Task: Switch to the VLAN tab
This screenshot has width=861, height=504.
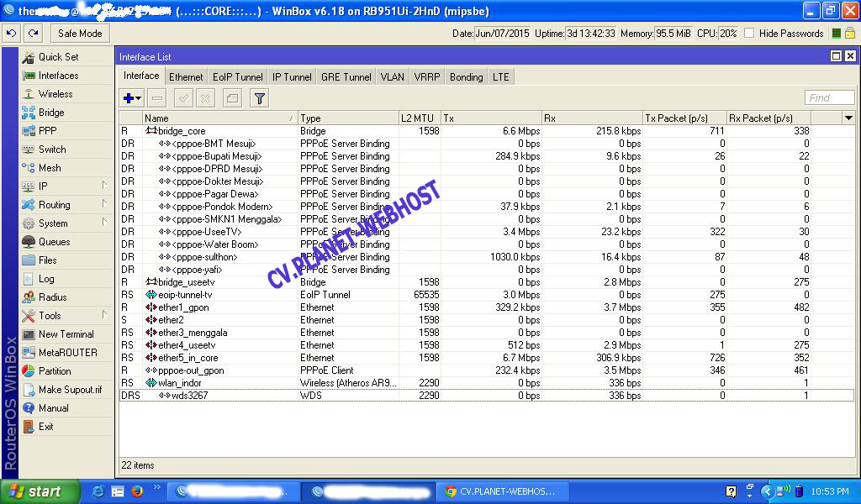Action: tap(392, 76)
